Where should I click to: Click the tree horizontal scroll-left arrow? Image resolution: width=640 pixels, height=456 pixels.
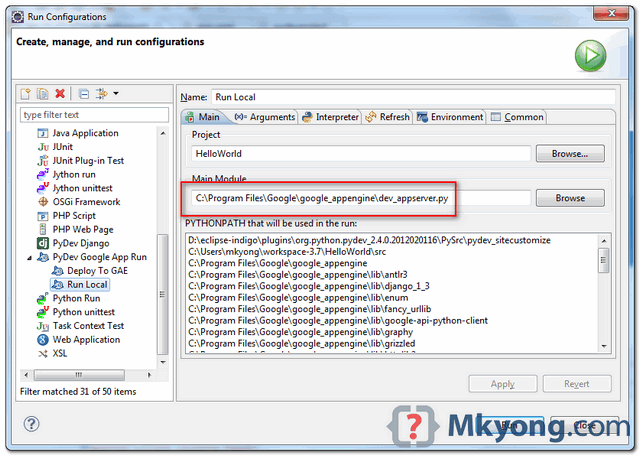click(x=26, y=375)
